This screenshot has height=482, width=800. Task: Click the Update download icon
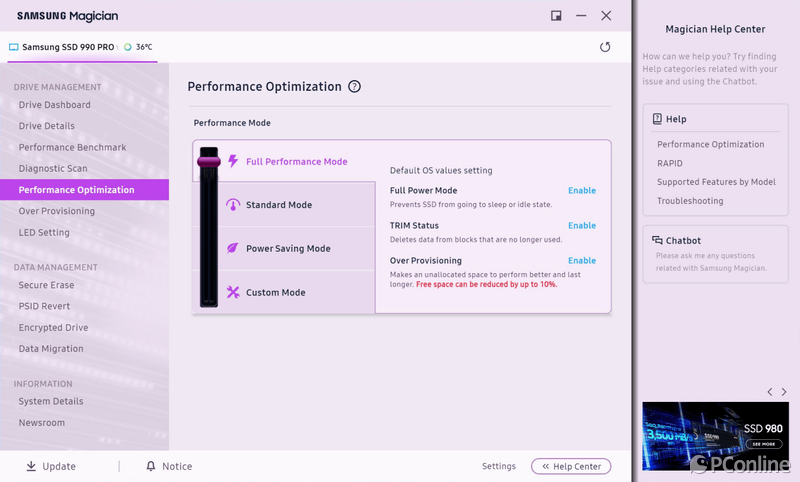31,466
